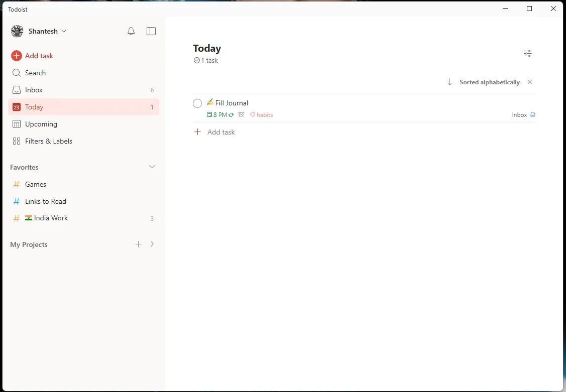Open the Links to Read project
The image size is (566, 392).
coord(83,201)
